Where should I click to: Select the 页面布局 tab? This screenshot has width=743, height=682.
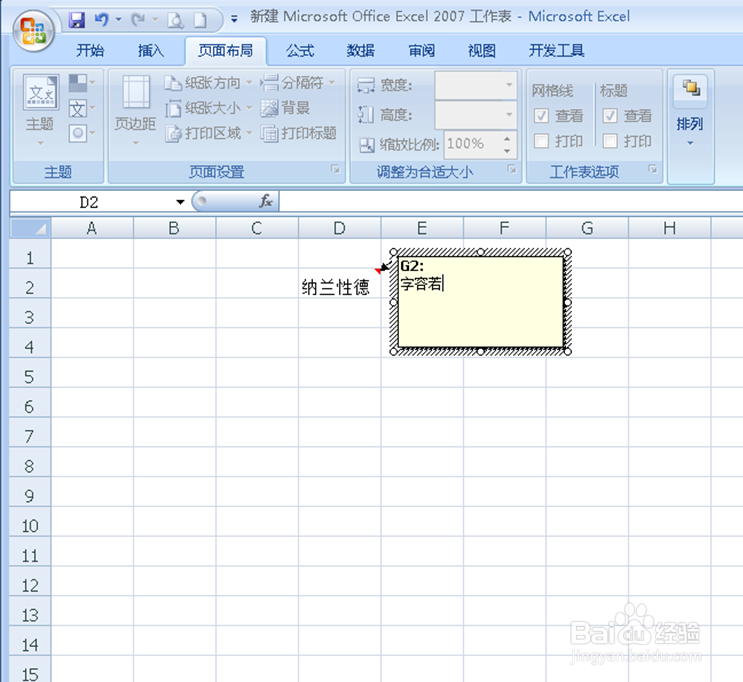point(226,50)
